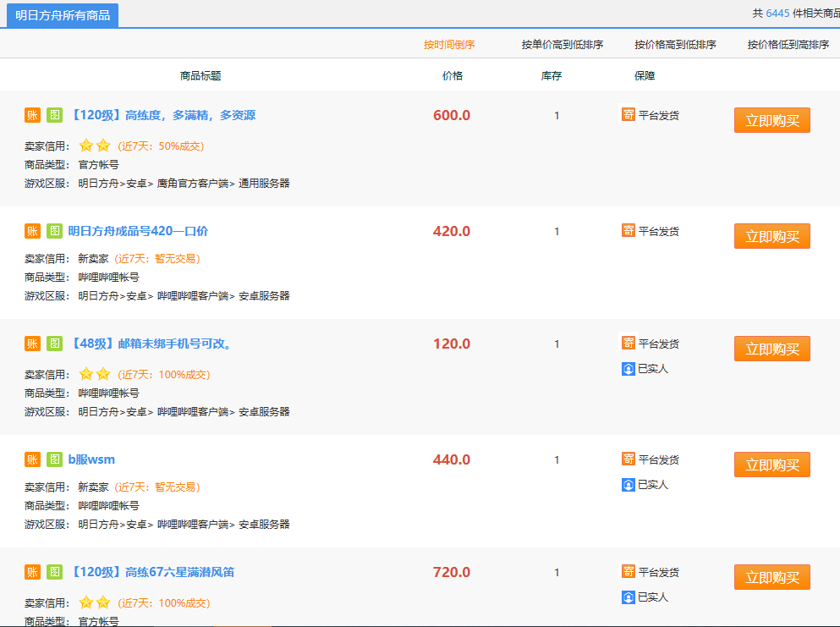Sort listings by 按价格低到高排序

[787, 44]
